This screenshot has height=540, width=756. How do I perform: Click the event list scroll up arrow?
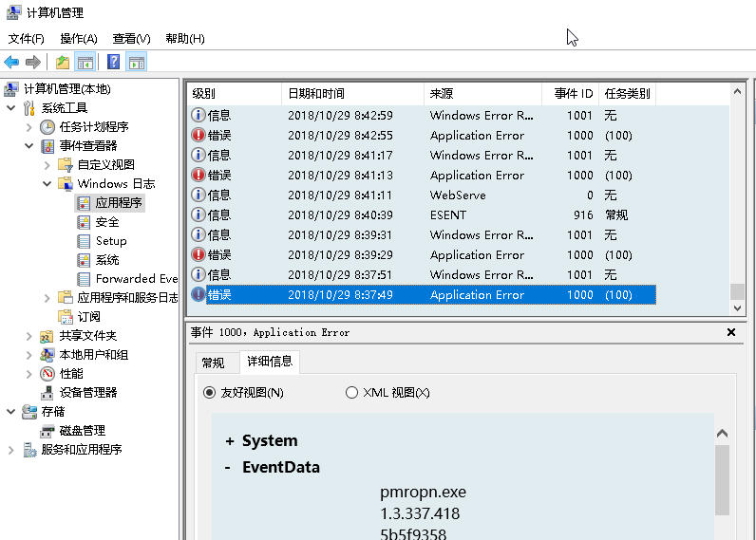pyautogui.click(x=737, y=91)
